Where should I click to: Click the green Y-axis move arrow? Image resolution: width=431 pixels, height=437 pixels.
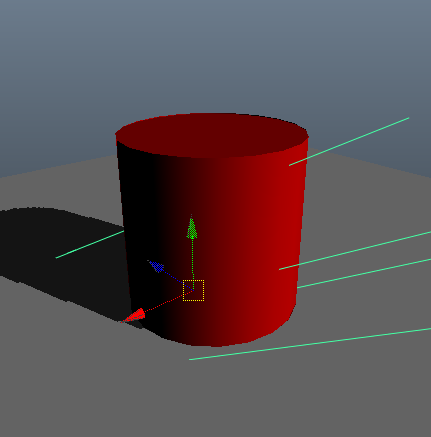pos(192,228)
